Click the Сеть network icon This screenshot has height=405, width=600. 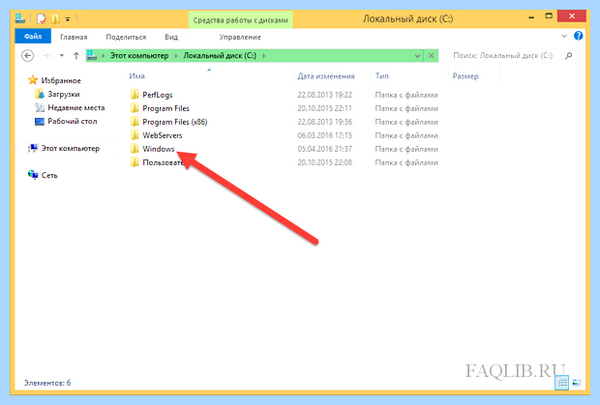click(33, 175)
